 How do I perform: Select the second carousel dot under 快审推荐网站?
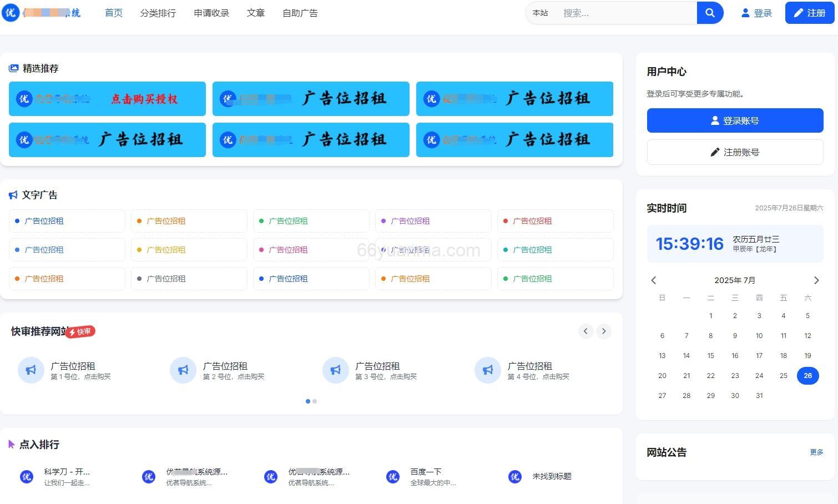click(315, 401)
